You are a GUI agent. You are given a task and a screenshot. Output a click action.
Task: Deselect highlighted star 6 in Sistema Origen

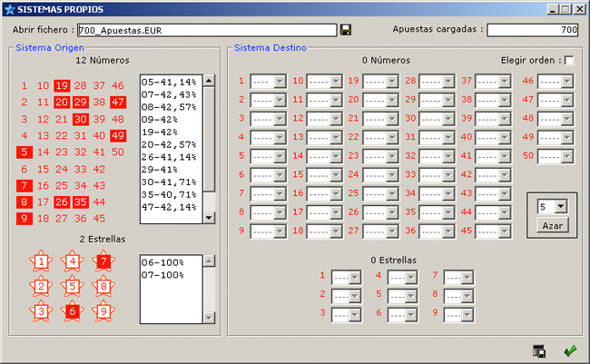(x=73, y=311)
